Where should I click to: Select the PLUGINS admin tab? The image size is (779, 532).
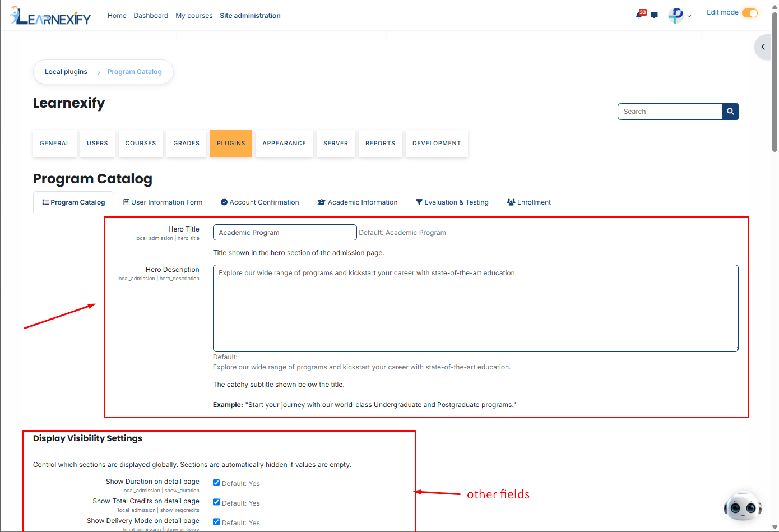(231, 144)
